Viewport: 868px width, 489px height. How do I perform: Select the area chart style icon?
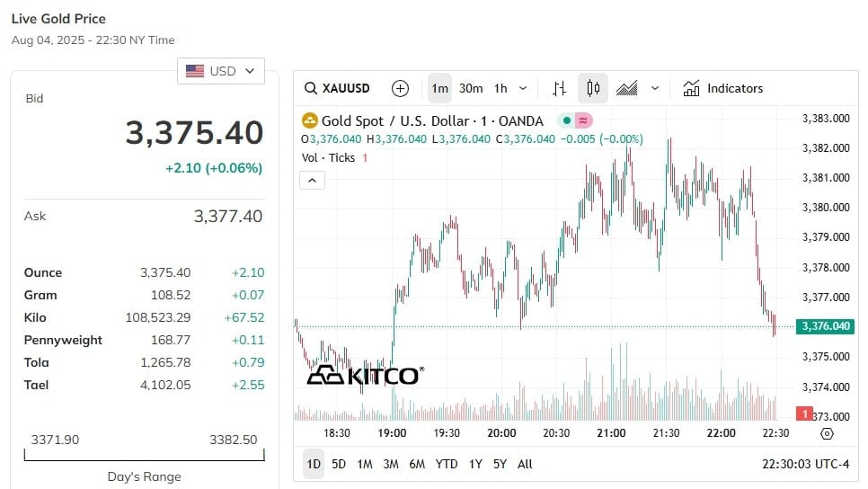[x=626, y=89]
